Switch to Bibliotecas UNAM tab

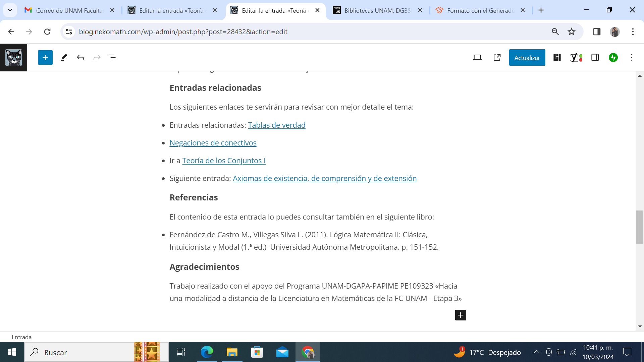pos(377,10)
